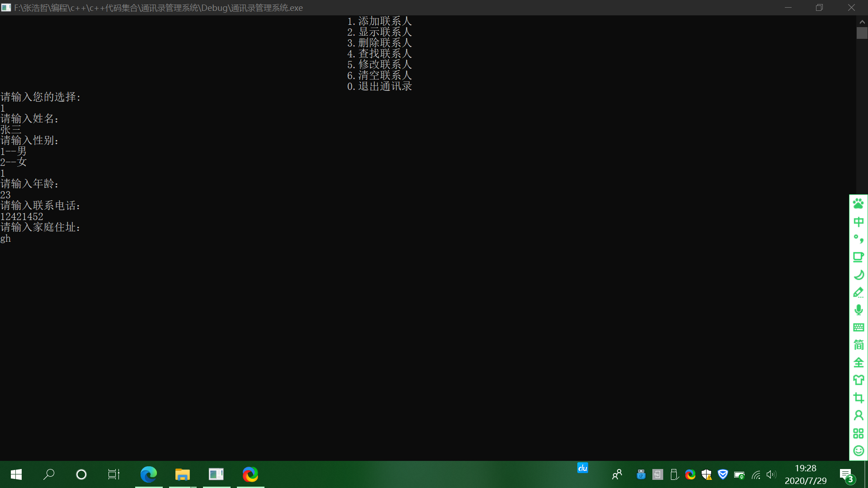Open soft keyboard icon in IME bar
The image size is (868, 488).
click(858, 328)
